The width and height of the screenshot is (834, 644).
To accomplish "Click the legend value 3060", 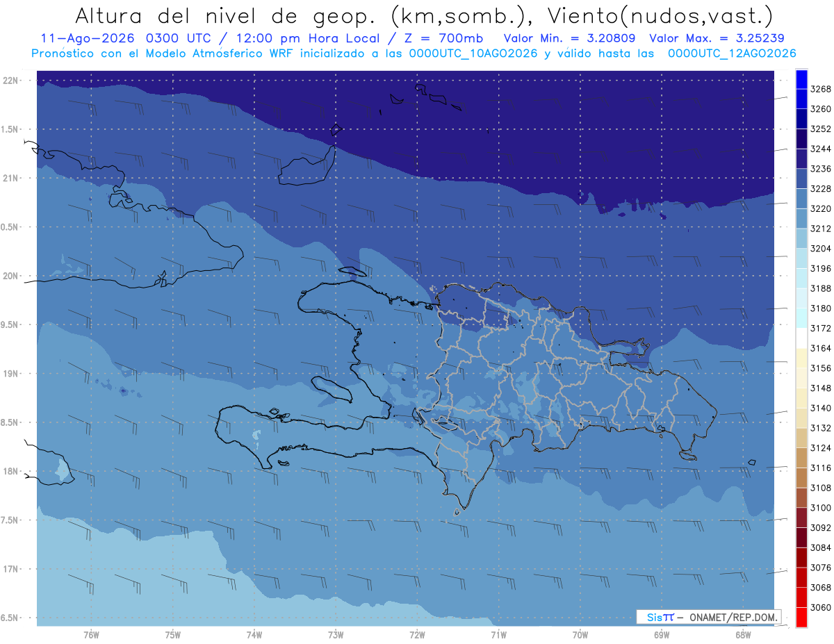I will pos(821,607).
